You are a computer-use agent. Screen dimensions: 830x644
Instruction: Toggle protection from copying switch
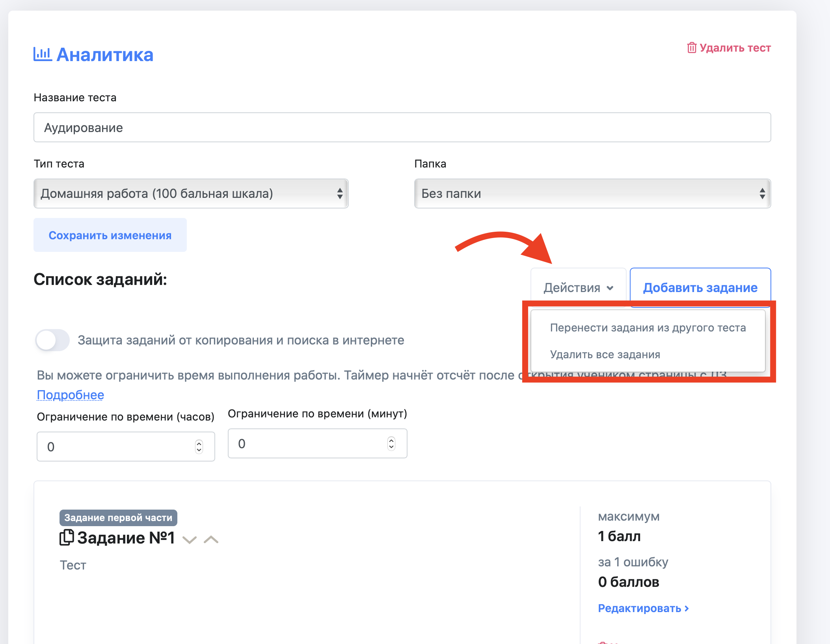(52, 340)
